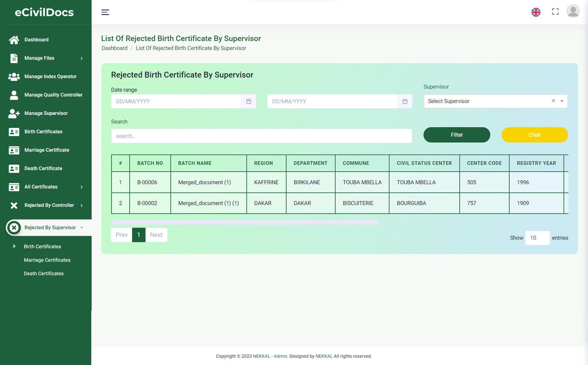Open the Select Supervisor dropdown

pos(486,101)
